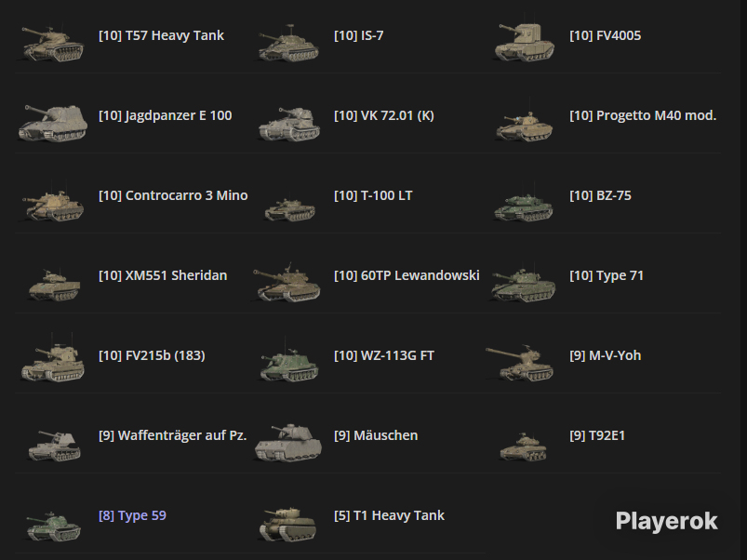Click the Controcarro 3 Mino label

pyautogui.click(x=173, y=195)
